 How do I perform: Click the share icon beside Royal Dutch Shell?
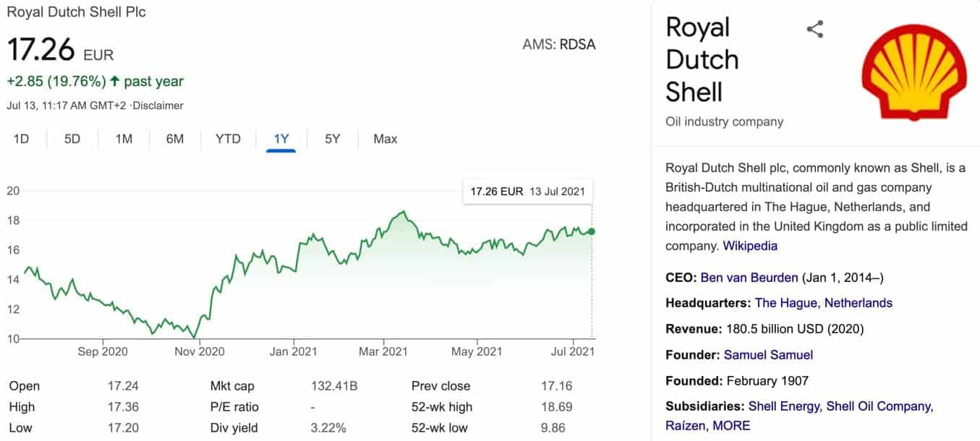815,30
